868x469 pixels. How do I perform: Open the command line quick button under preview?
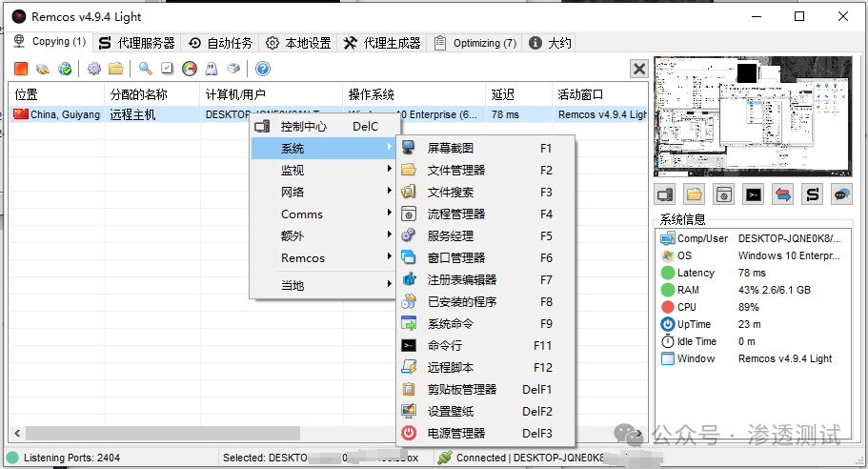point(753,194)
